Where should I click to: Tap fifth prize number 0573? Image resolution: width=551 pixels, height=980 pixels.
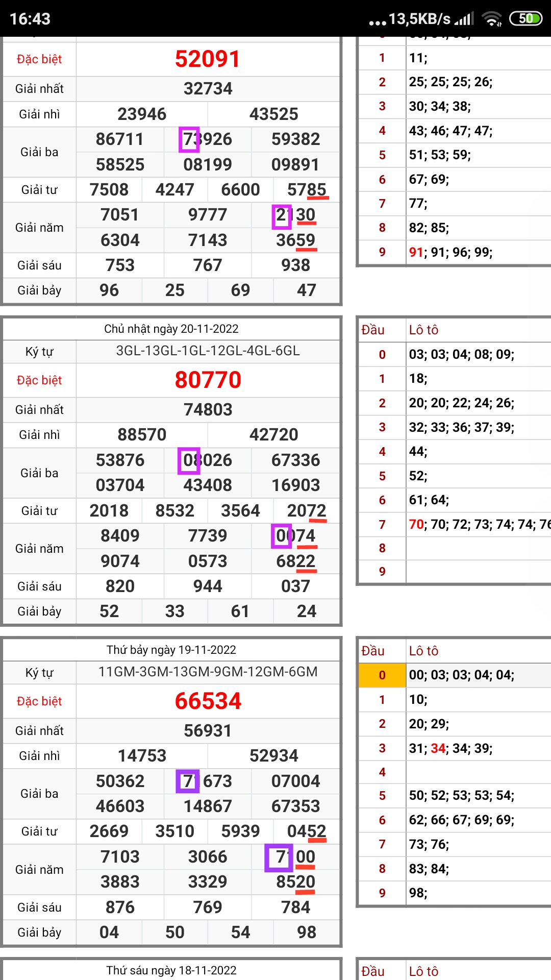(208, 561)
